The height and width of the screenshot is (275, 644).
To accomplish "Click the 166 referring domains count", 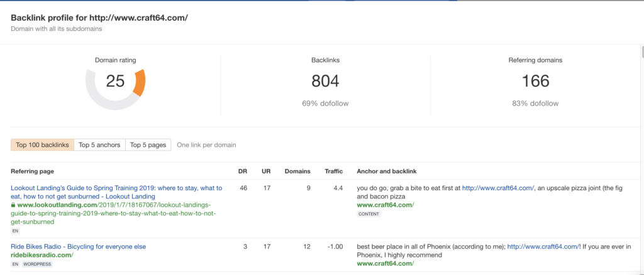I will (535, 81).
